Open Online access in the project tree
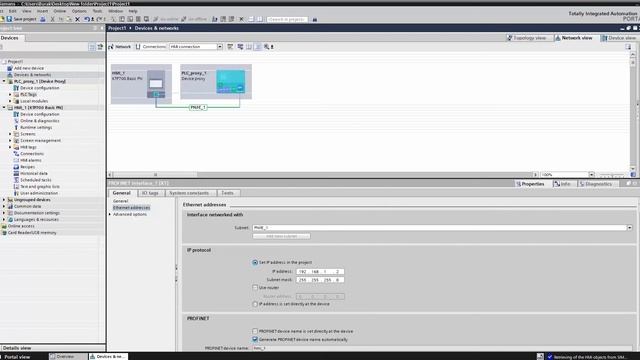This screenshot has height=360, width=640. [x=21, y=226]
